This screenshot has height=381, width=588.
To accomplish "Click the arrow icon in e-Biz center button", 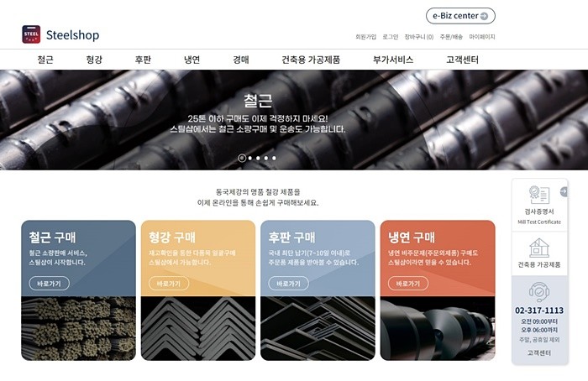I will click(x=484, y=16).
